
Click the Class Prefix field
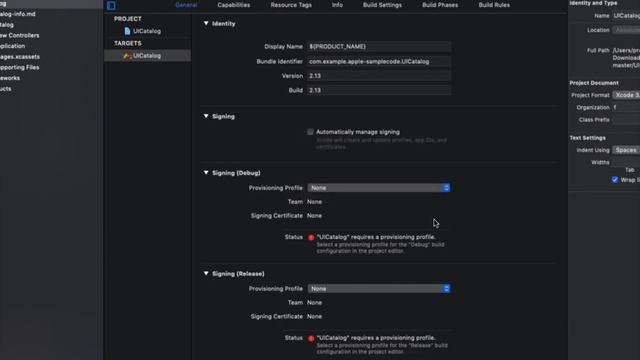(626, 120)
